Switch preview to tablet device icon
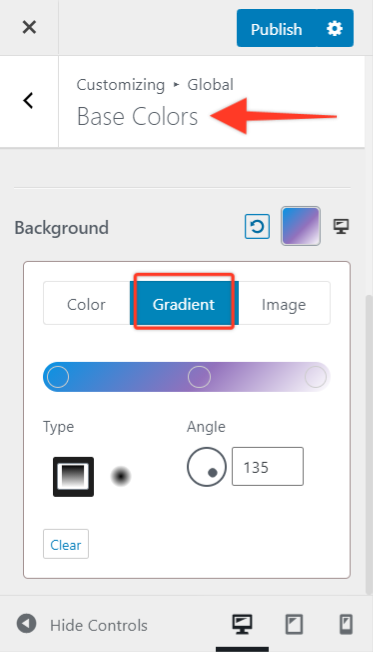The image size is (373, 652). pyautogui.click(x=294, y=624)
